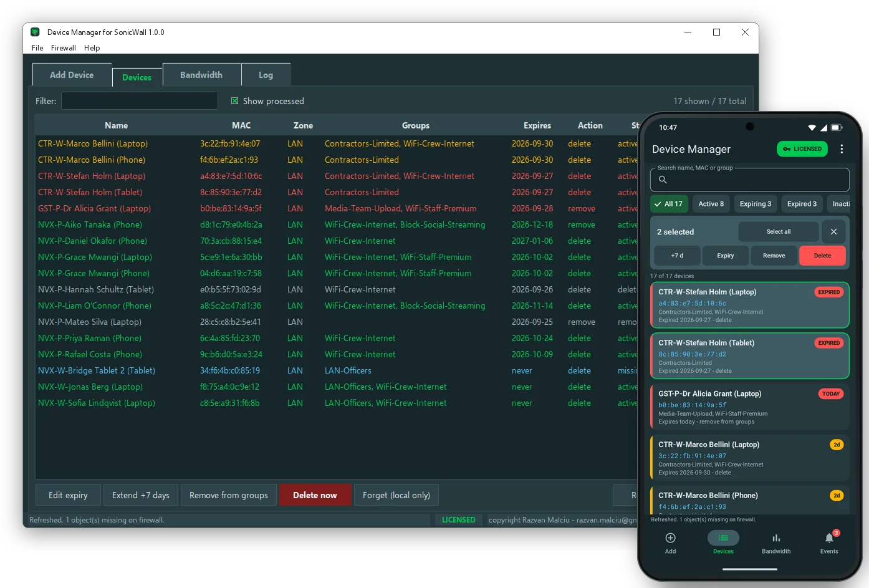The height and width of the screenshot is (588, 869).
Task: Click the phone search name, MAC or group field
Action: (750, 180)
